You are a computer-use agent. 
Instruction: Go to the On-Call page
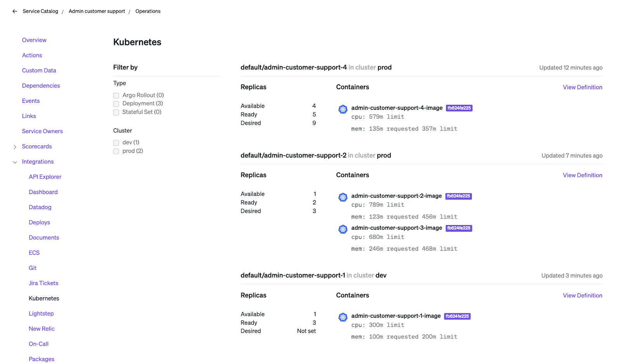pyautogui.click(x=38, y=344)
